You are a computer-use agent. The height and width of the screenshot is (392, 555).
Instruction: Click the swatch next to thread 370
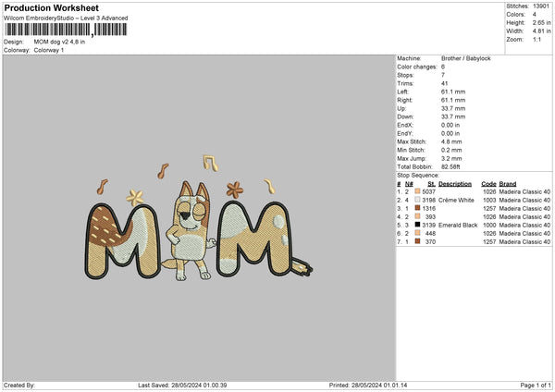[x=417, y=241]
